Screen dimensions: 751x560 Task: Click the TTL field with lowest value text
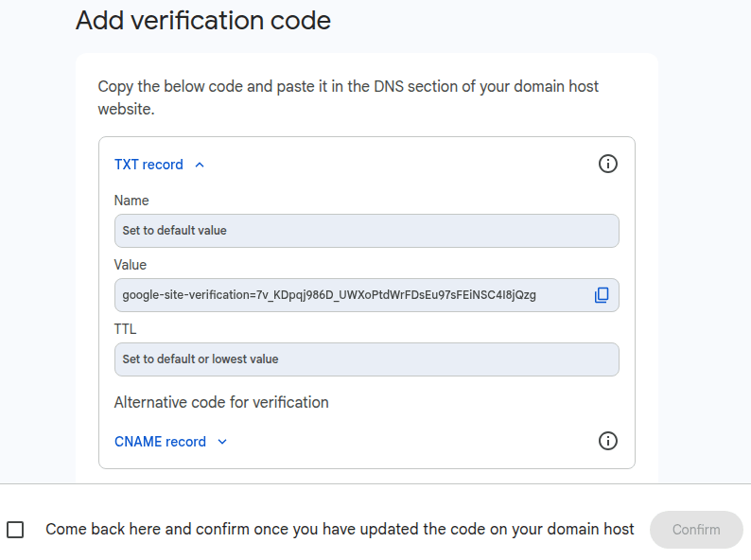pyautogui.click(x=366, y=359)
